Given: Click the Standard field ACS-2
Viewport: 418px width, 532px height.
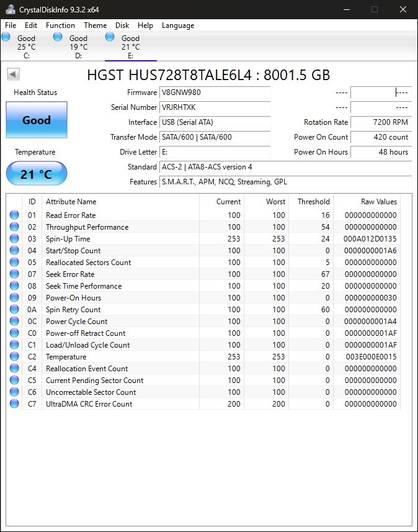Looking at the screenshot, I should coord(285,167).
